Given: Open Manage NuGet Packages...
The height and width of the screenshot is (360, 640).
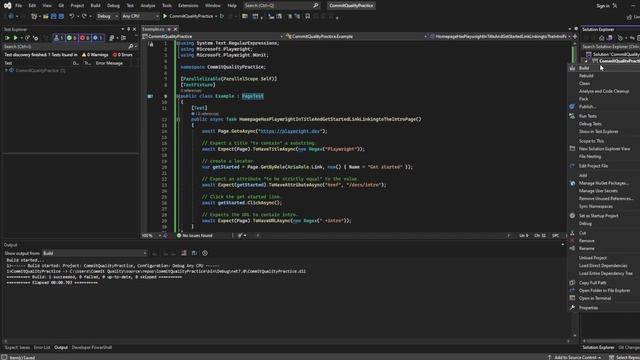Looking at the screenshot, I should (603, 183).
